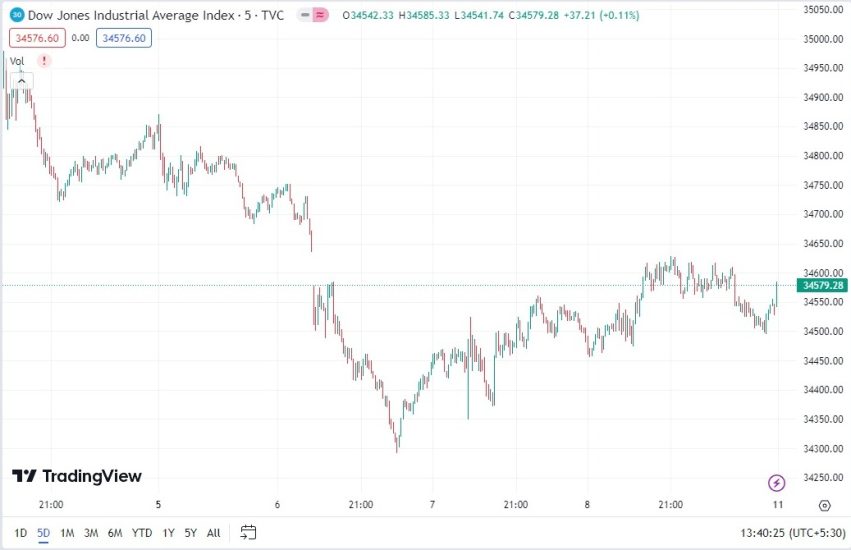Click the purple lightning bolt event icon
Viewport: 851px width, 550px height.
pos(777,483)
